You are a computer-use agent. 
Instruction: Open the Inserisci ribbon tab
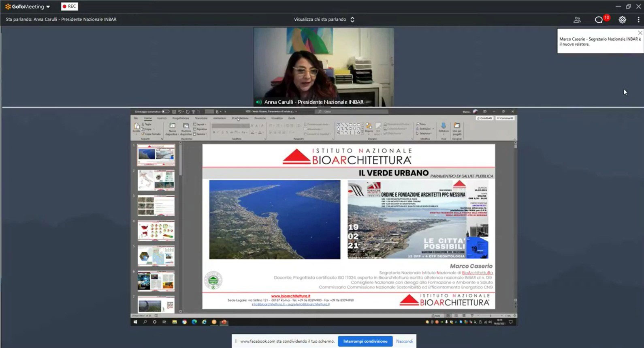coord(162,118)
